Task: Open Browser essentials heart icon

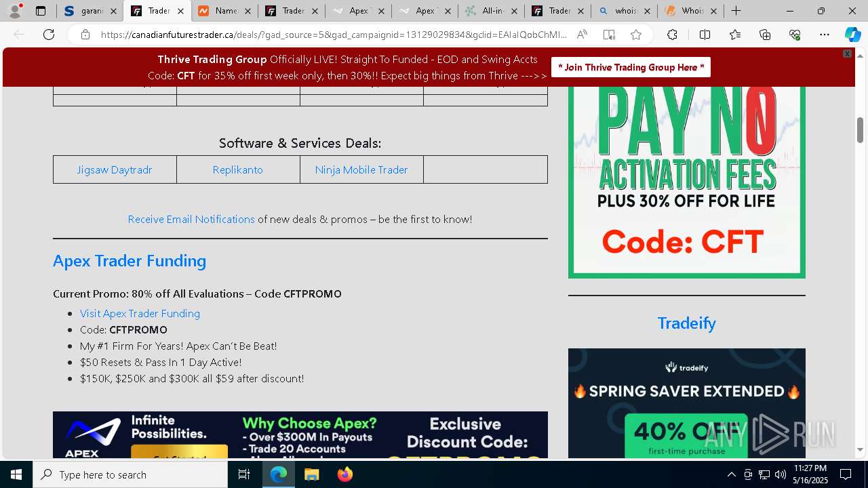Action: [x=795, y=35]
